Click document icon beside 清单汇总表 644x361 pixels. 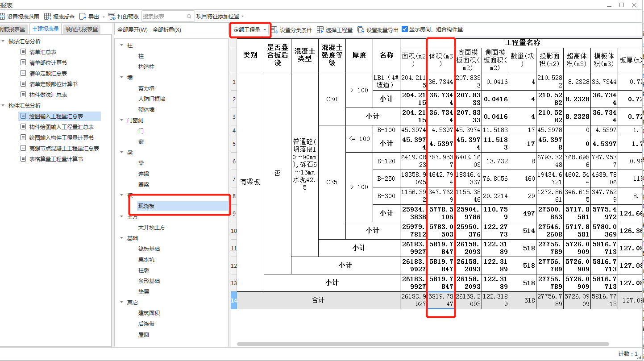coord(23,52)
